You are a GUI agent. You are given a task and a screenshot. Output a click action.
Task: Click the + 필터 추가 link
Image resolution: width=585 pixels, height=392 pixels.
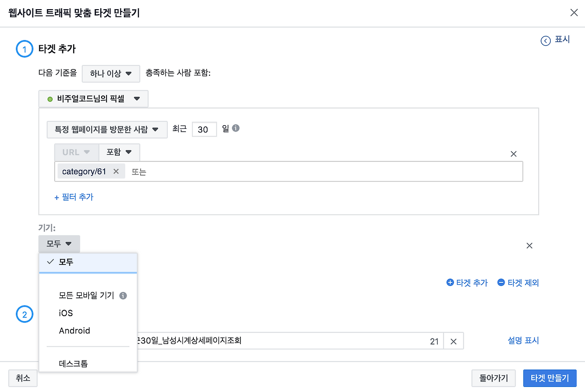click(x=74, y=197)
